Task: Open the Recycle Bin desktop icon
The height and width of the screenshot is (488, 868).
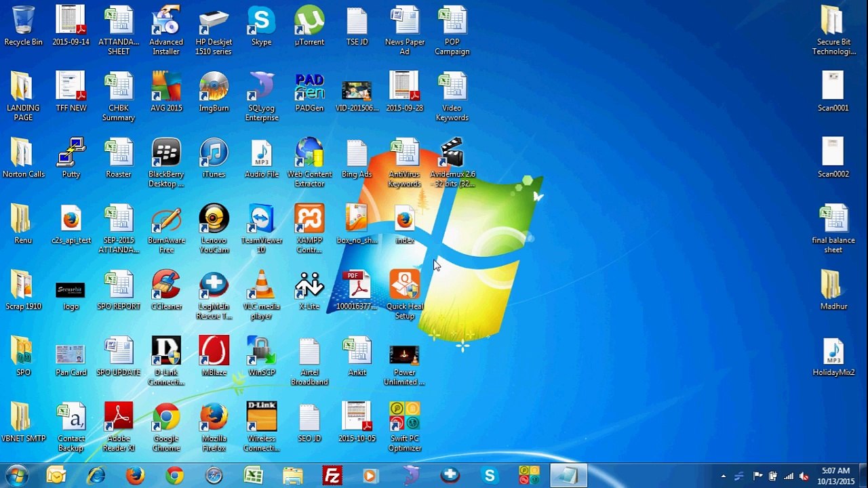Action: [23, 26]
